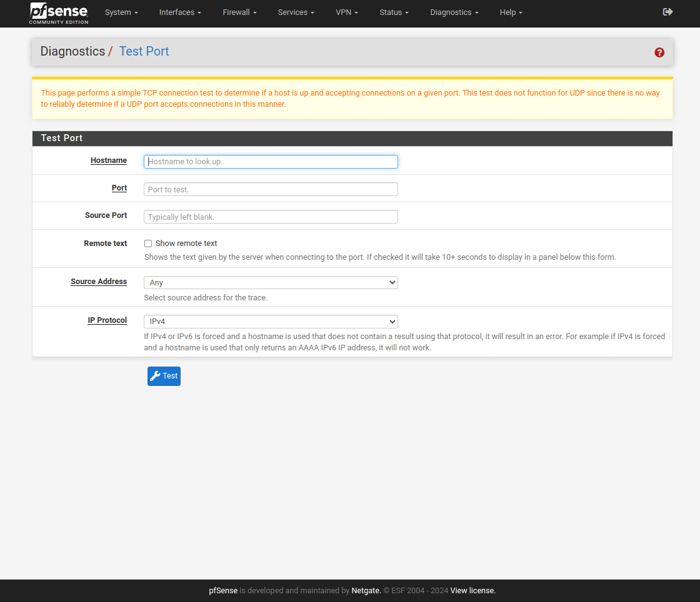Click the logout arrow icon

tap(667, 12)
